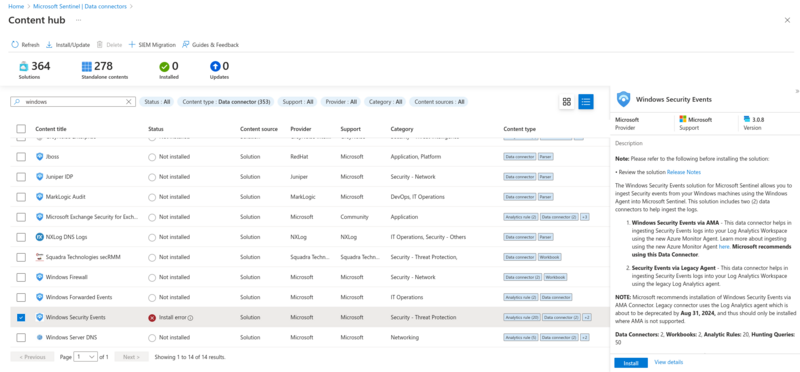Screen dimensions: 800x372
Task: Open the Content type : Data connector filter
Action: click(x=226, y=102)
